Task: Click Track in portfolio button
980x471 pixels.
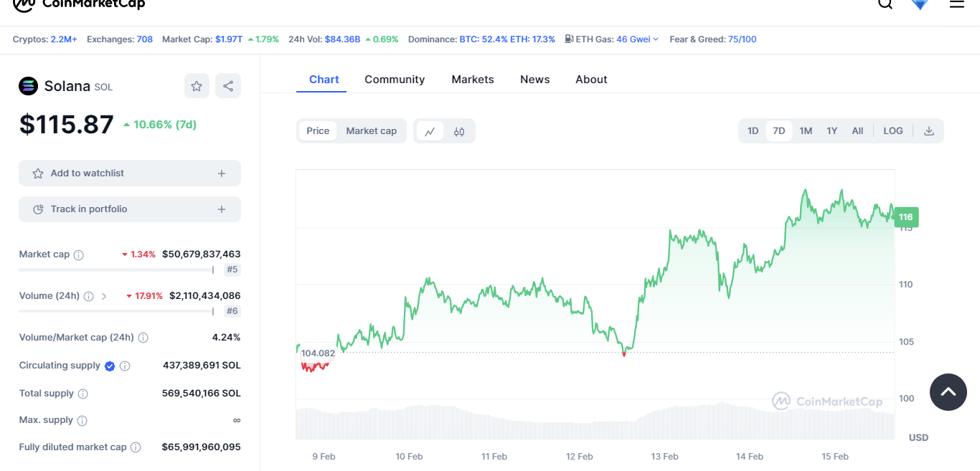Action: point(130,209)
